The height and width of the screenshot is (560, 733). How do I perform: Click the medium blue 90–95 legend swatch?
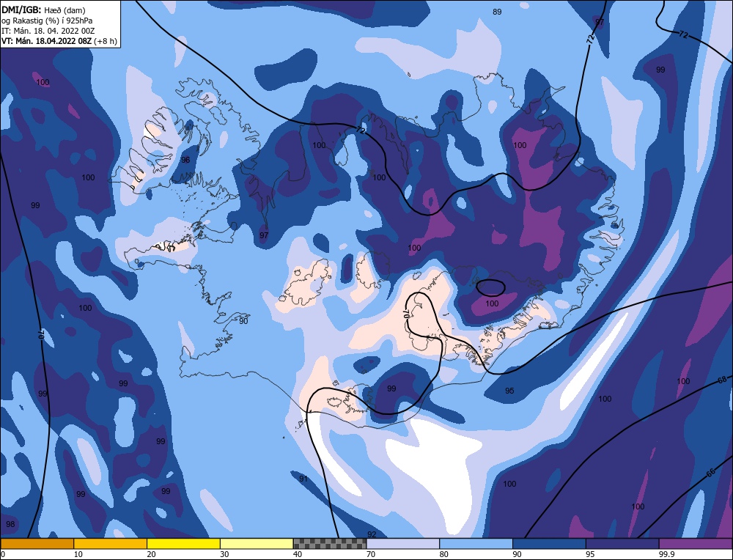tap(549, 543)
